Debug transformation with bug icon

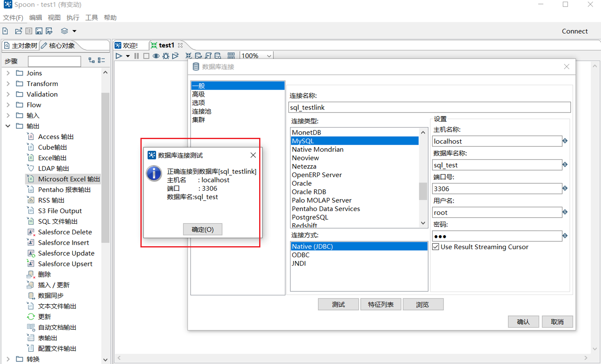tap(166, 56)
